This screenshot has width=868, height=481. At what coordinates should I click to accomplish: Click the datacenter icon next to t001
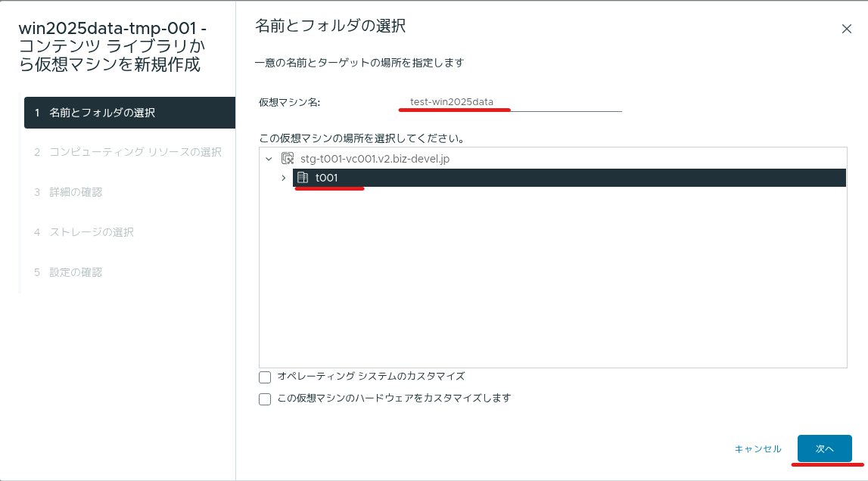tap(303, 178)
